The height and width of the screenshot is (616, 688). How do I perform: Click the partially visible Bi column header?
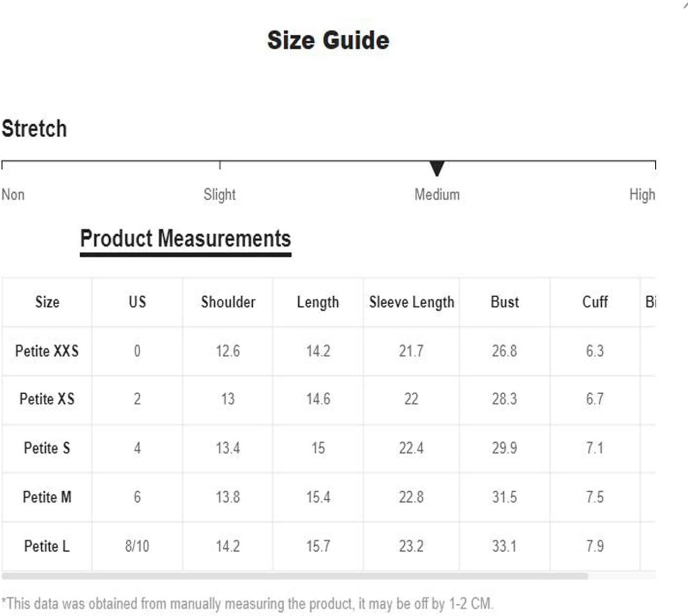pyautogui.click(x=651, y=302)
